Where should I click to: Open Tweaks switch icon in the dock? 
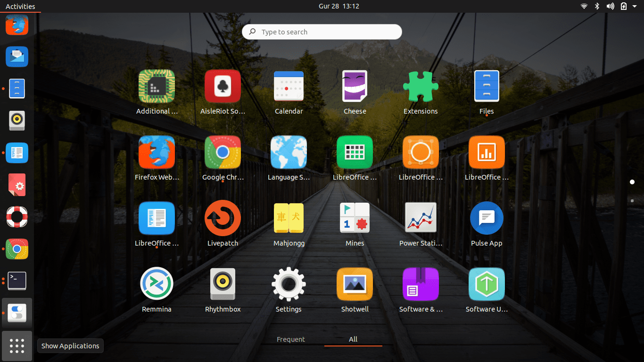[x=17, y=313]
